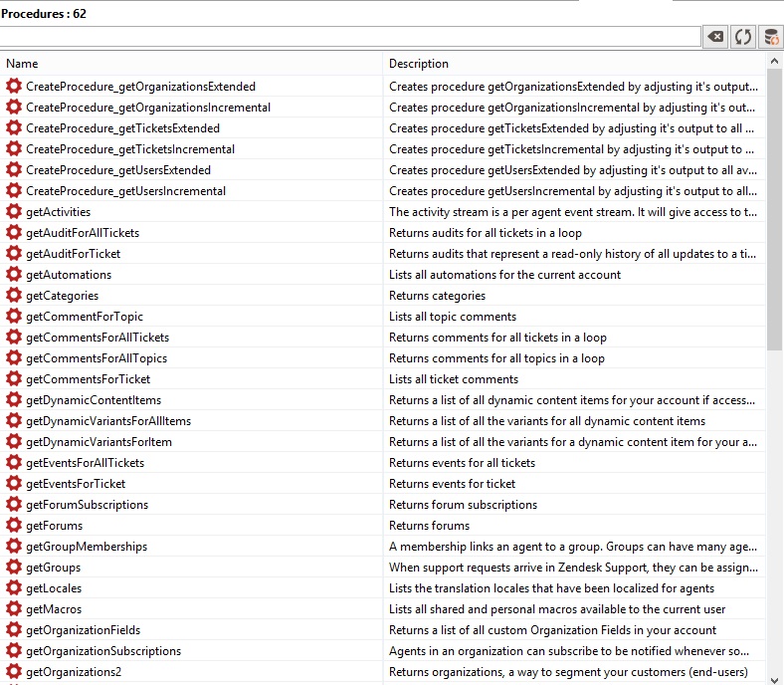Click the clear filter backspace icon
The image size is (784, 685).
715,37
